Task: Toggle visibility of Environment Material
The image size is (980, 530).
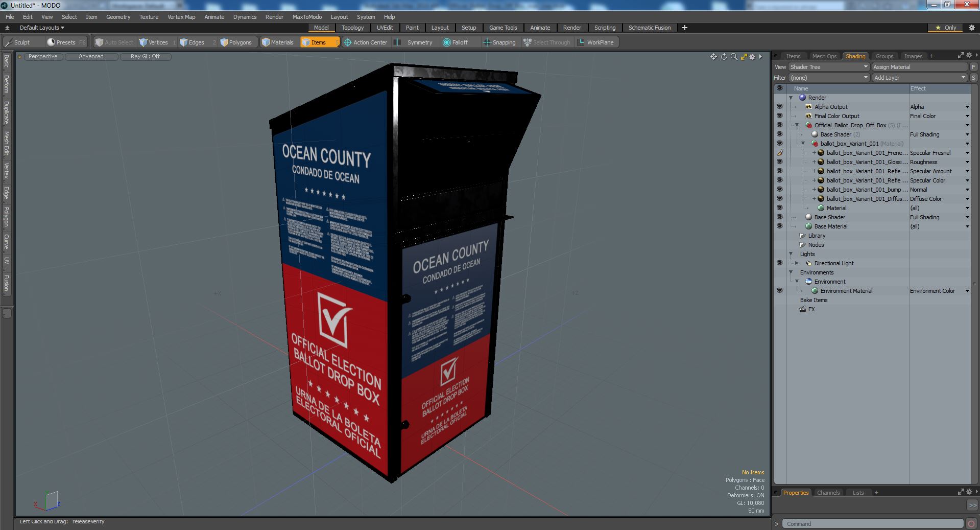Action: pos(779,291)
